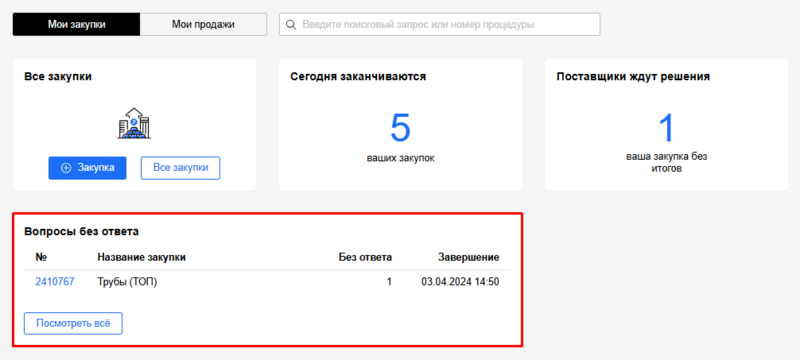This screenshot has height=360, width=800.
Task: Click the ваших закупок caption
Action: pyautogui.click(x=401, y=158)
